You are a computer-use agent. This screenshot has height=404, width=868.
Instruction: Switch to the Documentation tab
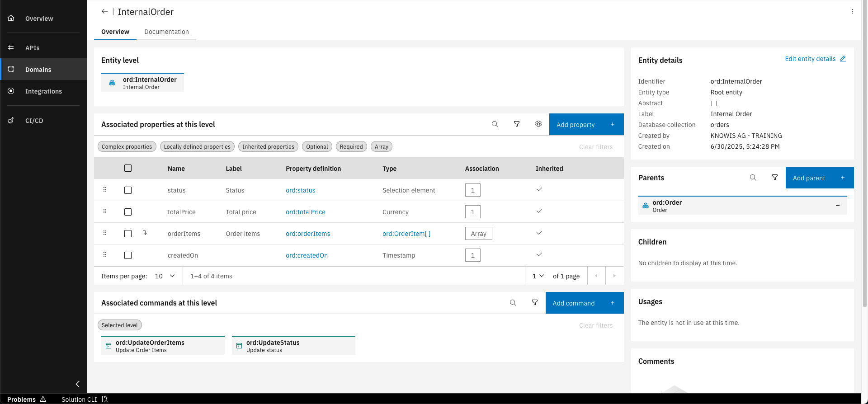click(166, 32)
